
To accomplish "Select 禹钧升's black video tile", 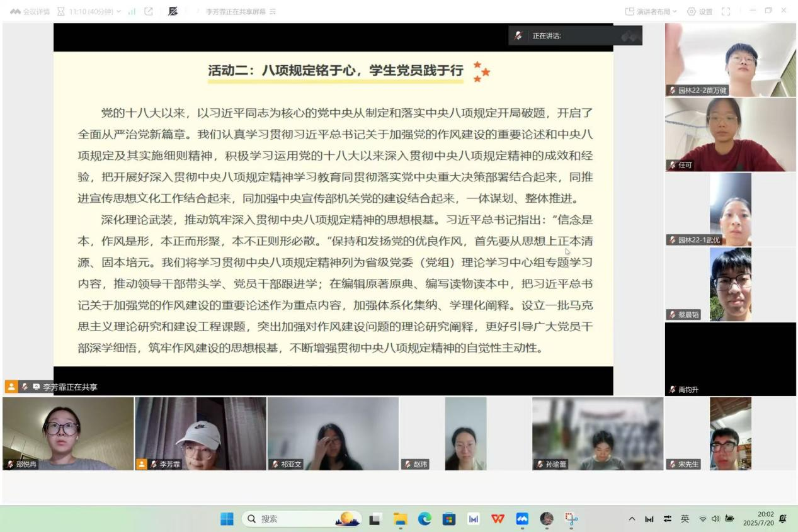I will point(730,359).
